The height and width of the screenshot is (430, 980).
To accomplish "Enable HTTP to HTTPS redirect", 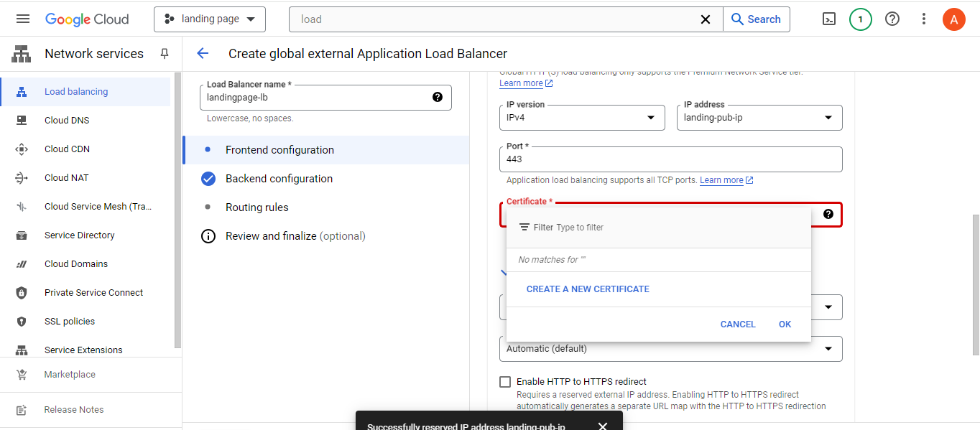I will pyautogui.click(x=505, y=381).
